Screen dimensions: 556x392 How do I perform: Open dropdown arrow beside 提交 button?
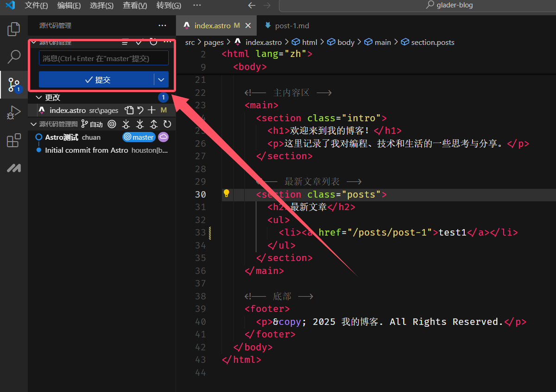click(161, 80)
